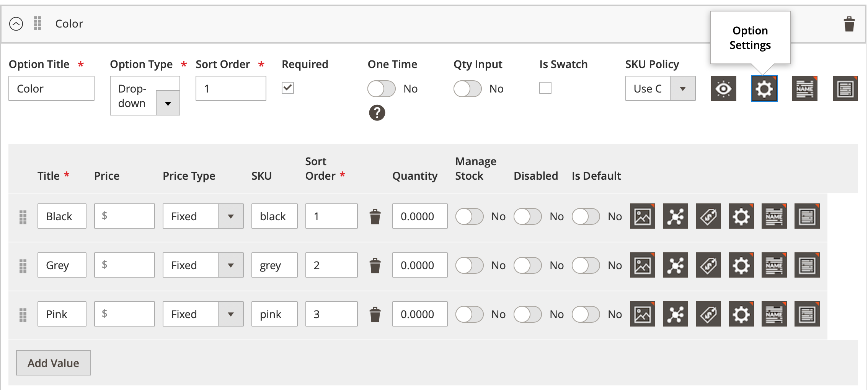
Task: Toggle the One Time switch
Action: coord(381,89)
